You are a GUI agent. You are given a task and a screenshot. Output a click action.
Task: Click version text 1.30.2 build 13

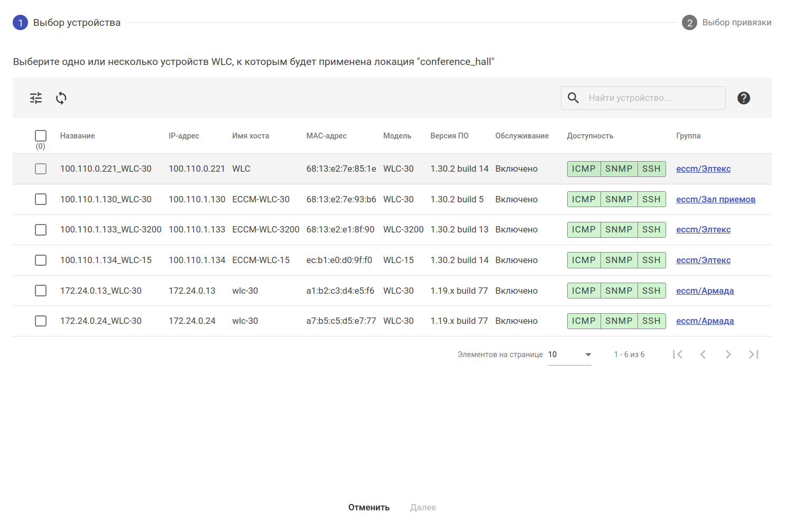(459, 230)
